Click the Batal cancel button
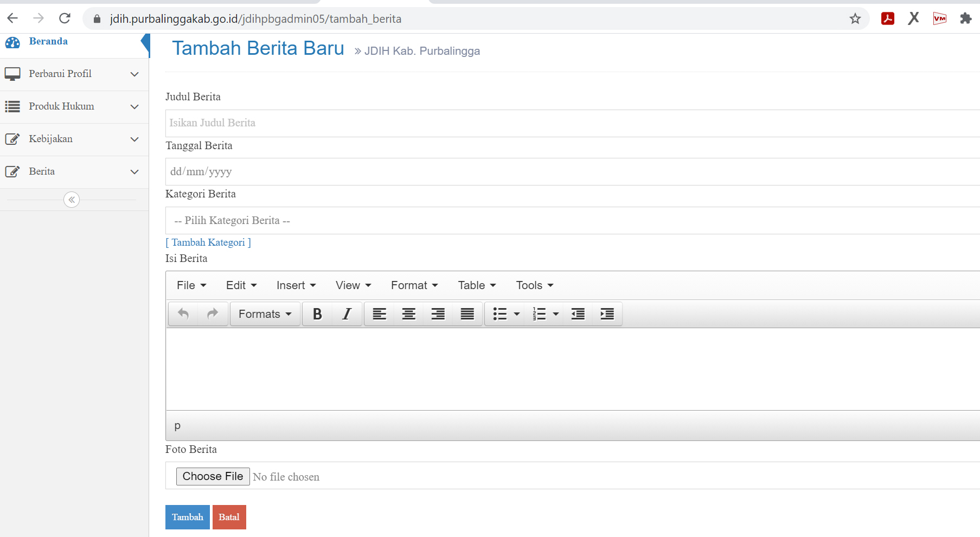980x537 pixels. point(229,517)
